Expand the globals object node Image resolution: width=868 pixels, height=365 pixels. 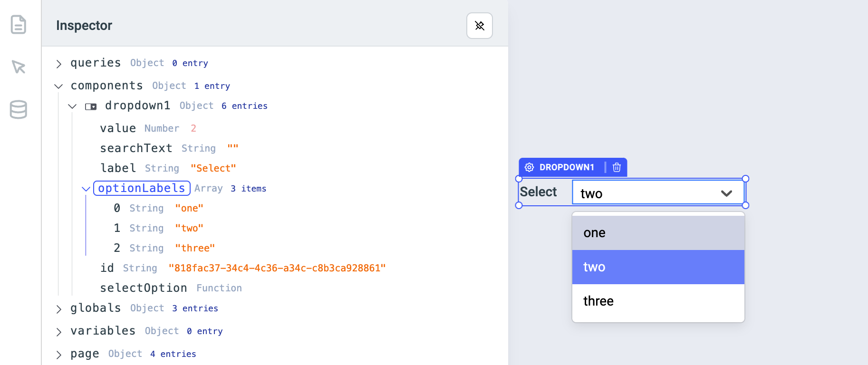click(x=59, y=309)
